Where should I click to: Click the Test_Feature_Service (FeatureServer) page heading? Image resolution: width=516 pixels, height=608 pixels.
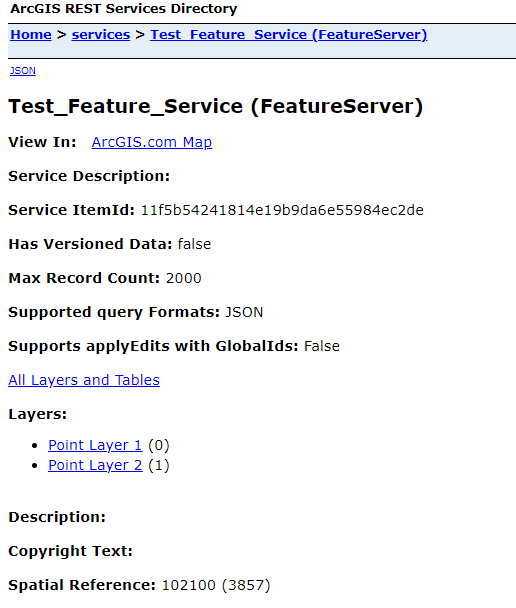[x=216, y=106]
